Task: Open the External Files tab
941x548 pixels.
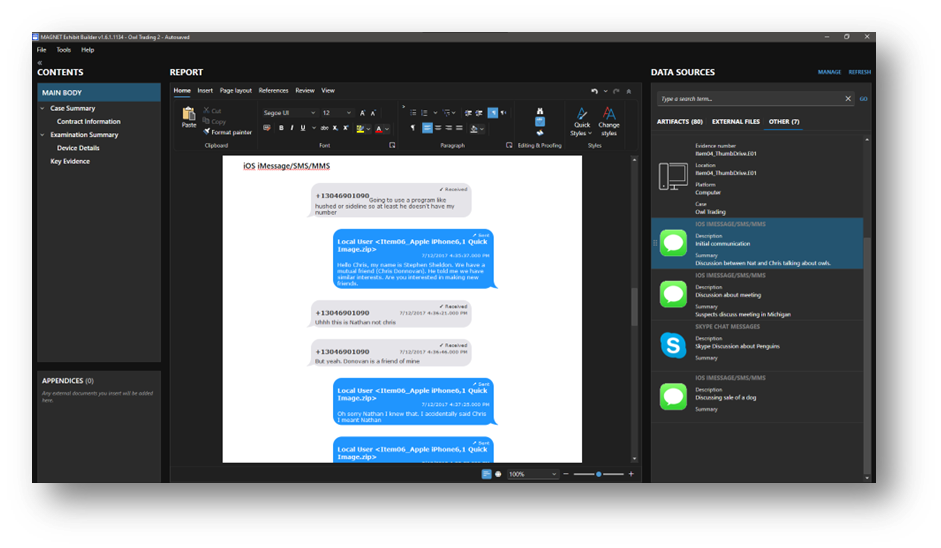Action: tap(736, 122)
